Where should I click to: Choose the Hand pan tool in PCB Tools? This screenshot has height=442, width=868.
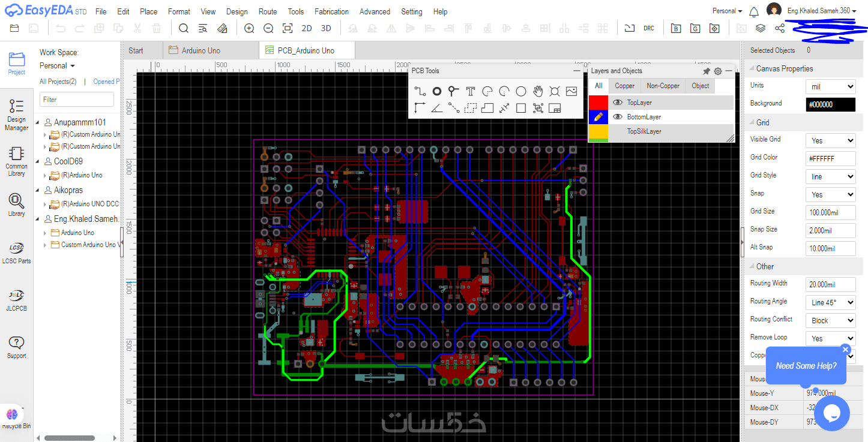tap(538, 91)
